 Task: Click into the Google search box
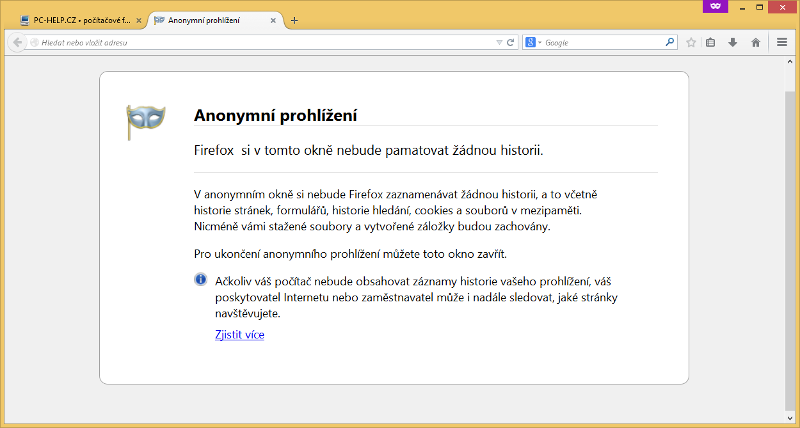click(600, 43)
